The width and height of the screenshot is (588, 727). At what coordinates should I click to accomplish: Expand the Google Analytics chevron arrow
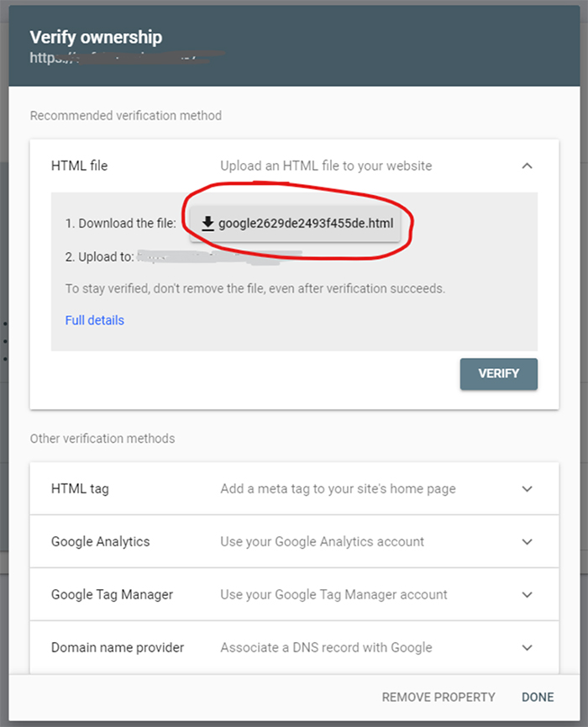[527, 541]
